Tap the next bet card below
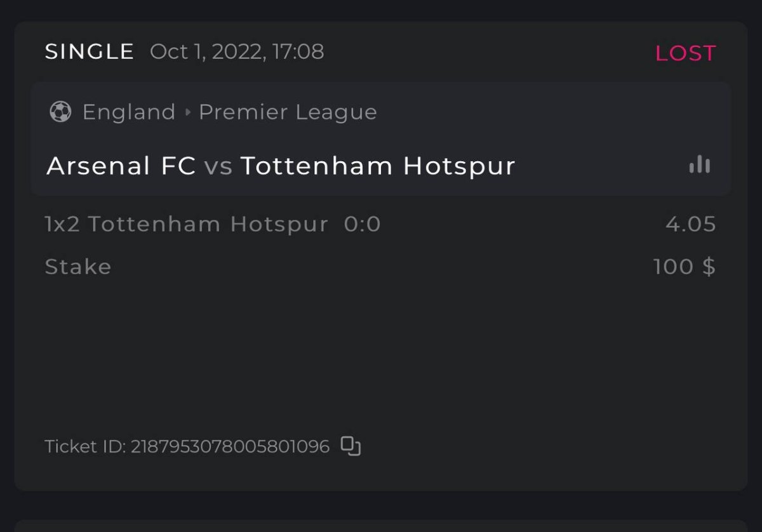762x532 pixels. (x=381, y=526)
